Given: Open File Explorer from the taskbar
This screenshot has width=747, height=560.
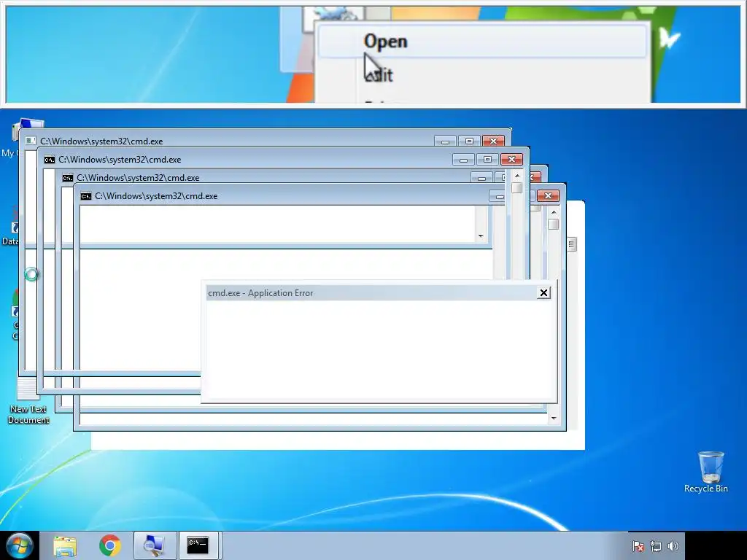Looking at the screenshot, I should pos(65,545).
